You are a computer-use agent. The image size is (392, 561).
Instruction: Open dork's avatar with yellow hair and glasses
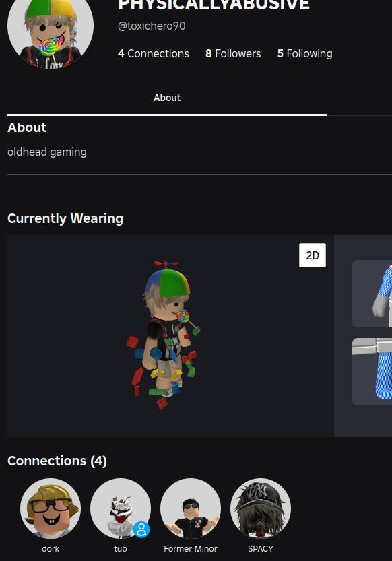[x=51, y=508]
